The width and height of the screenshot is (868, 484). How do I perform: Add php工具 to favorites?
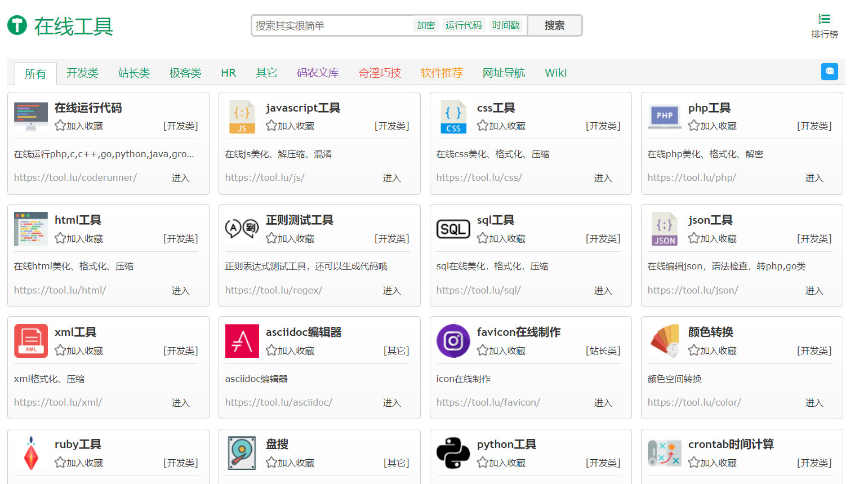713,126
